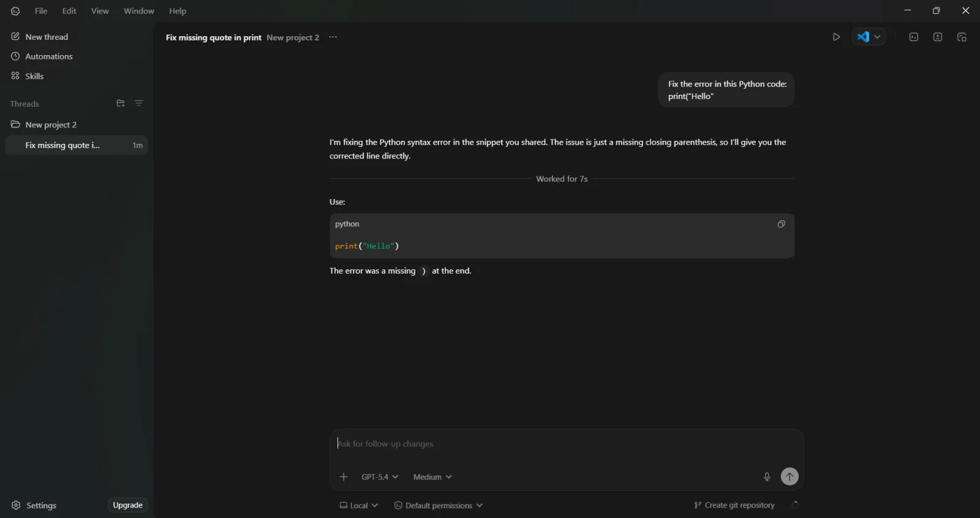This screenshot has width=980, height=518.
Task: Click the plus attach icon
Action: [344, 477]
